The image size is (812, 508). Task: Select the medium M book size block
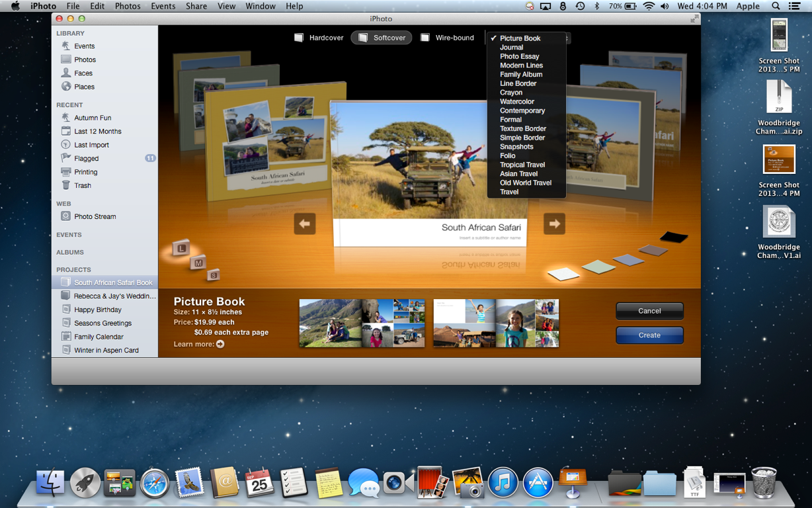pyautogui.click(x=198, y=263)
